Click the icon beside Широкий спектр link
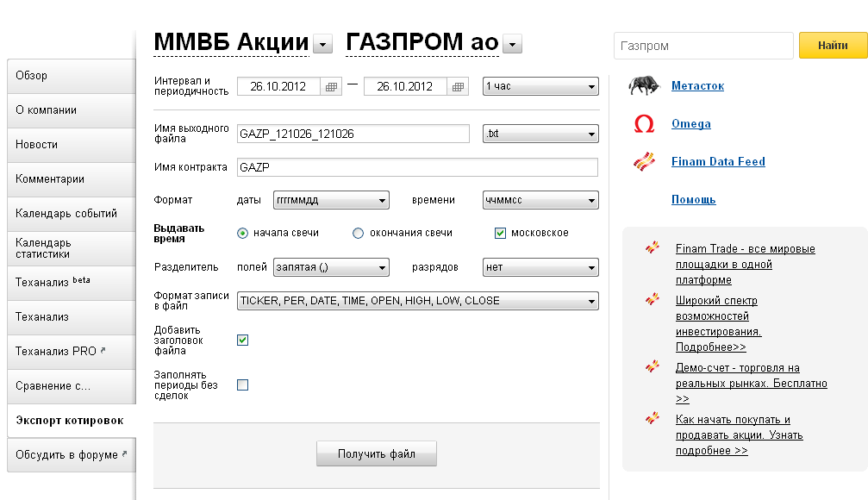Viewport: 868px width, 500px height. [653, 299]
